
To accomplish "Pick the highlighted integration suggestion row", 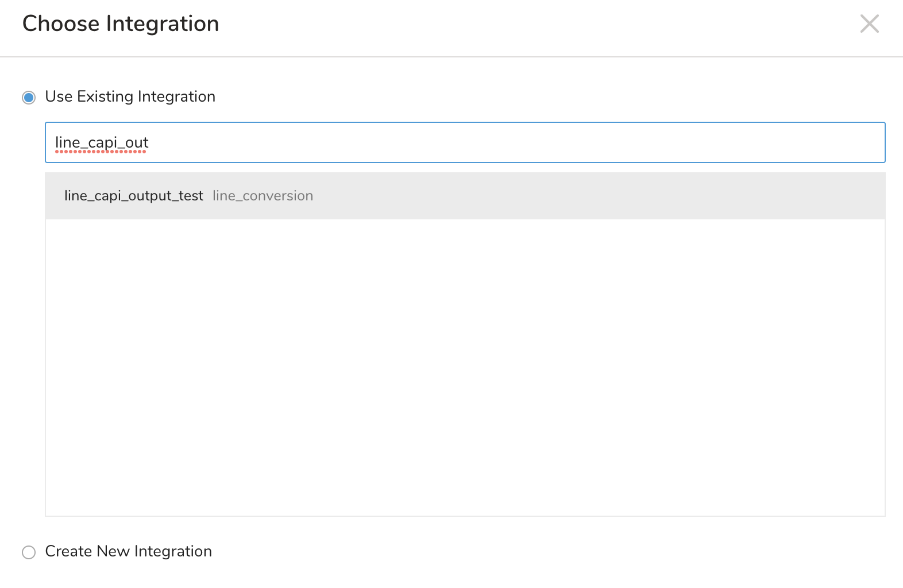I will pyautogui.click(x=464, y=196).
